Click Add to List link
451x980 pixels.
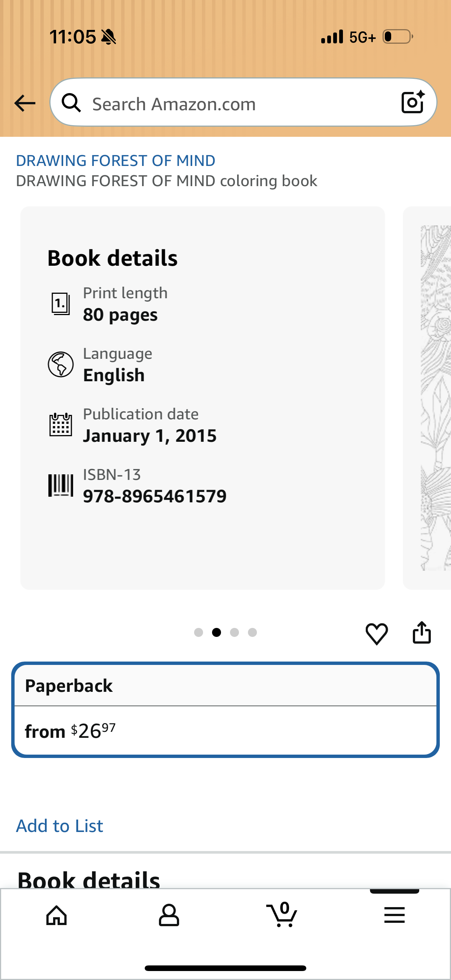pyautogui.click(x=60, y=826)
